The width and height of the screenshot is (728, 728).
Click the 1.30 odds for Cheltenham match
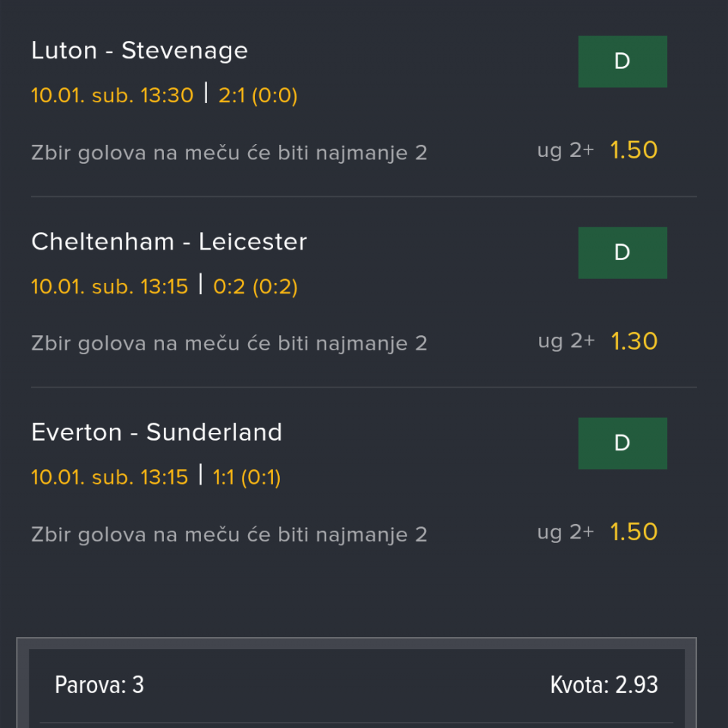pos(634,341)
